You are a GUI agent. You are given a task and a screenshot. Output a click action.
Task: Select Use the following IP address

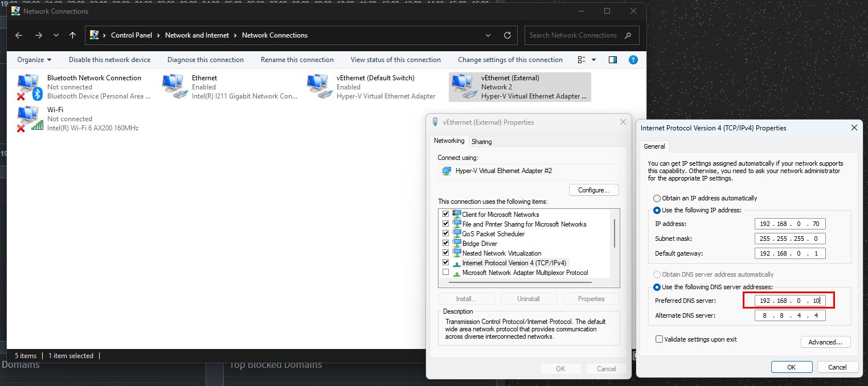click(x=657, y=210)
